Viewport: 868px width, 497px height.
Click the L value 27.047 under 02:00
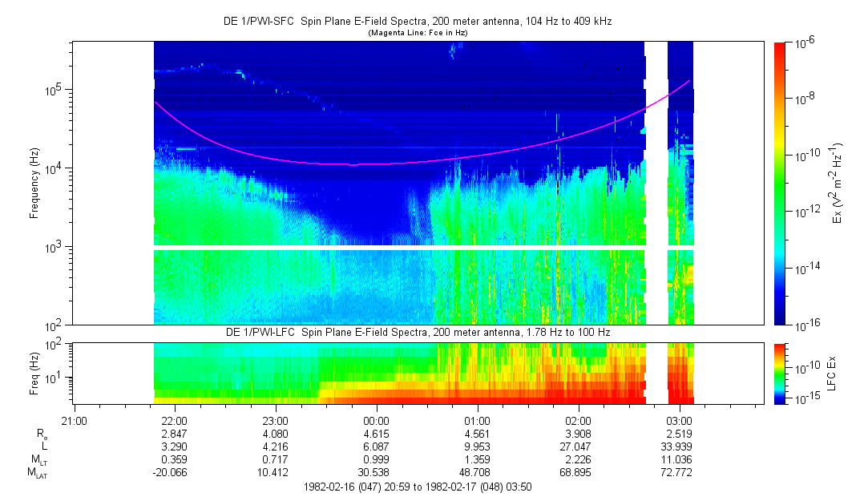point(578,446)
